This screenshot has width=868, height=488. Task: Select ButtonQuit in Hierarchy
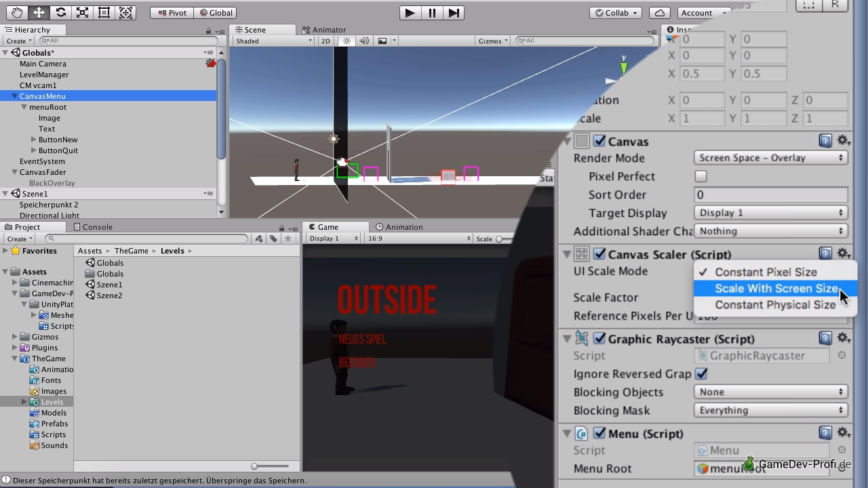point(58,150)
